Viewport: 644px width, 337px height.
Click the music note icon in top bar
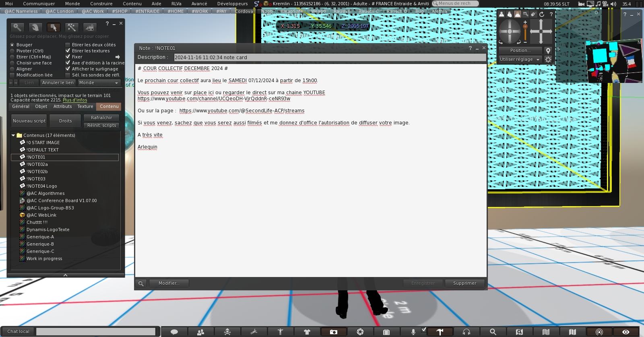pos(598,4)
